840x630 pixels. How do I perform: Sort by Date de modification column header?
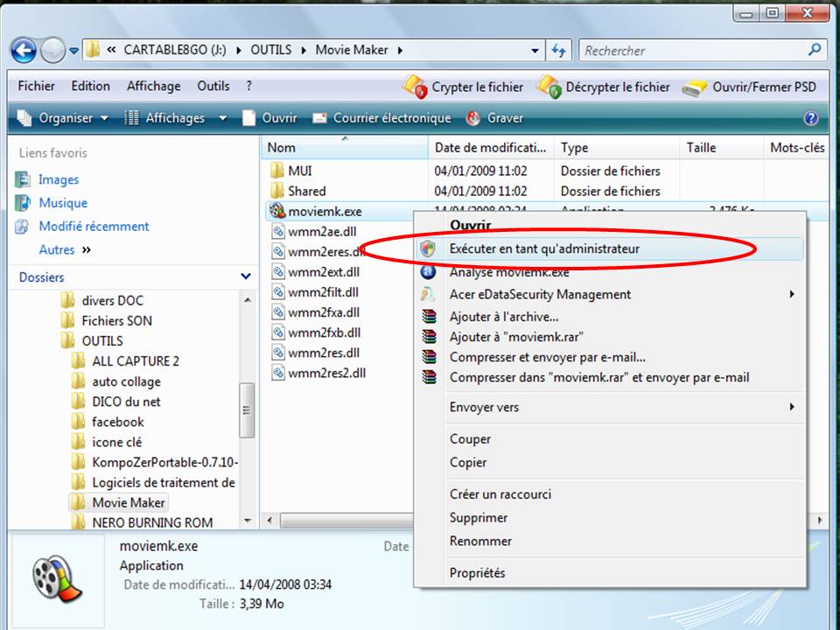[x=491, y=147]
